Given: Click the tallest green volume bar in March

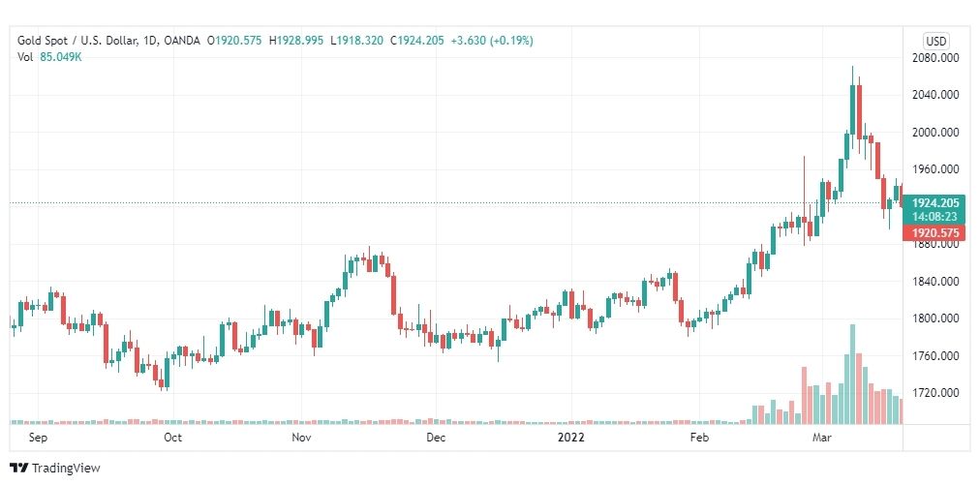Looking at the screenshot, I should click(x=852, y=375).
